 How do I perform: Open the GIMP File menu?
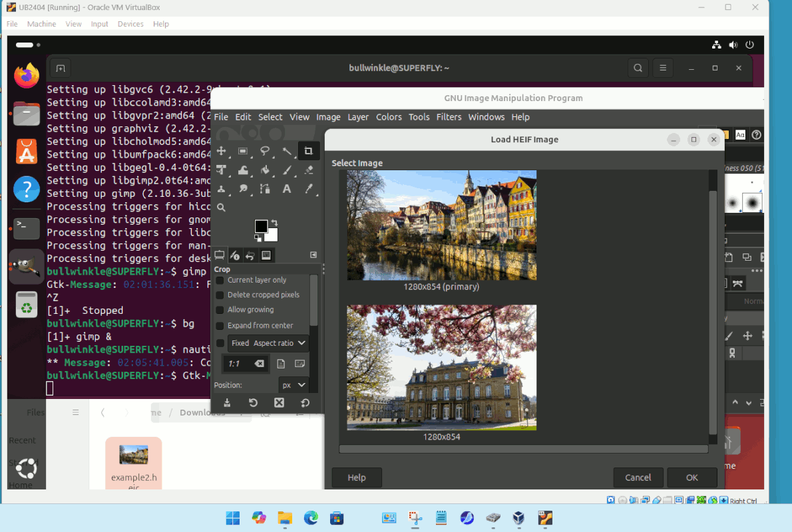tap(221, 117)
